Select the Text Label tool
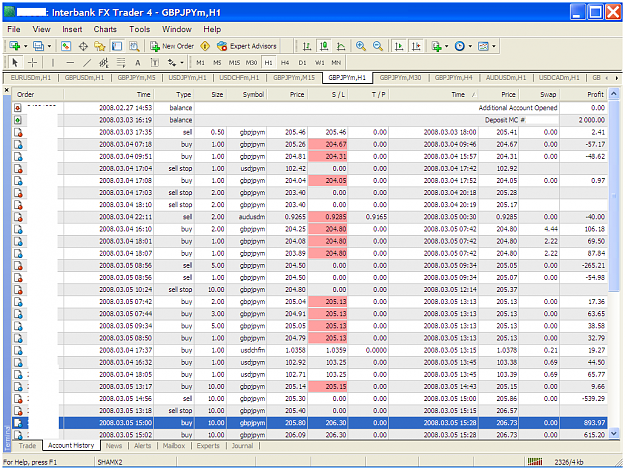 coord(155,63)
